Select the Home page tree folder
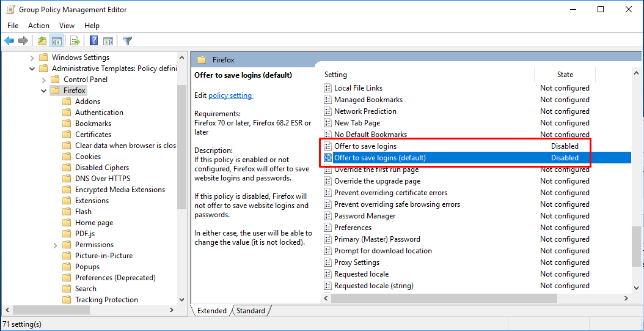644x331 pixels. point(94,223)
